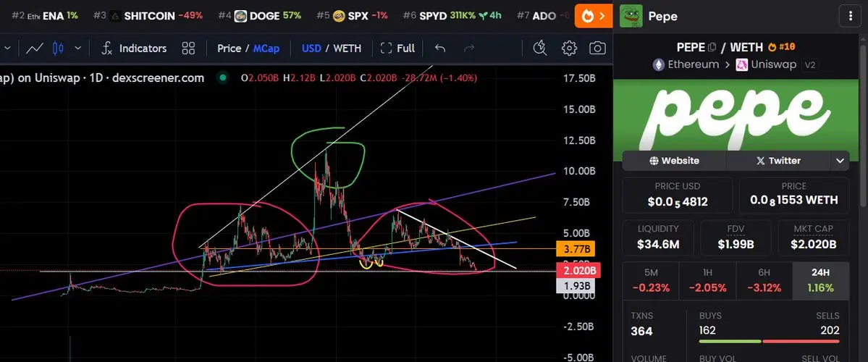
Task: Copy the PEPE token address icon
Action: pyautogui.click(x=712, y=47)
